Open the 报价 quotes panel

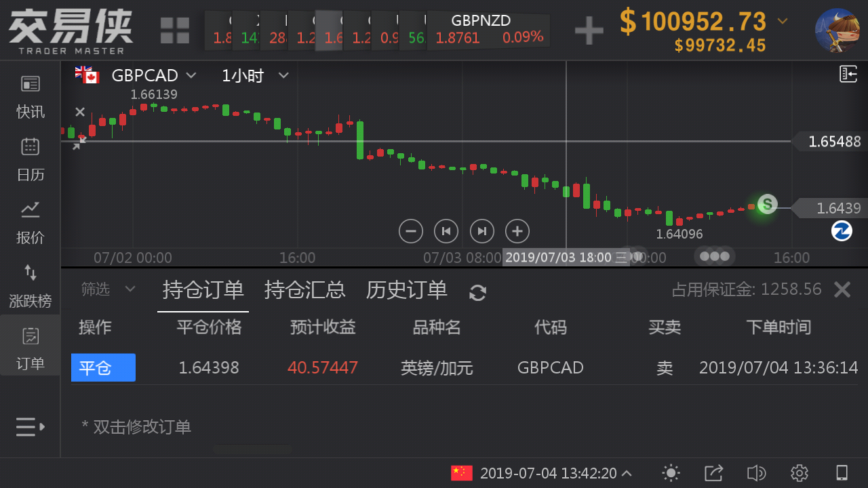[x=31, y=222]
